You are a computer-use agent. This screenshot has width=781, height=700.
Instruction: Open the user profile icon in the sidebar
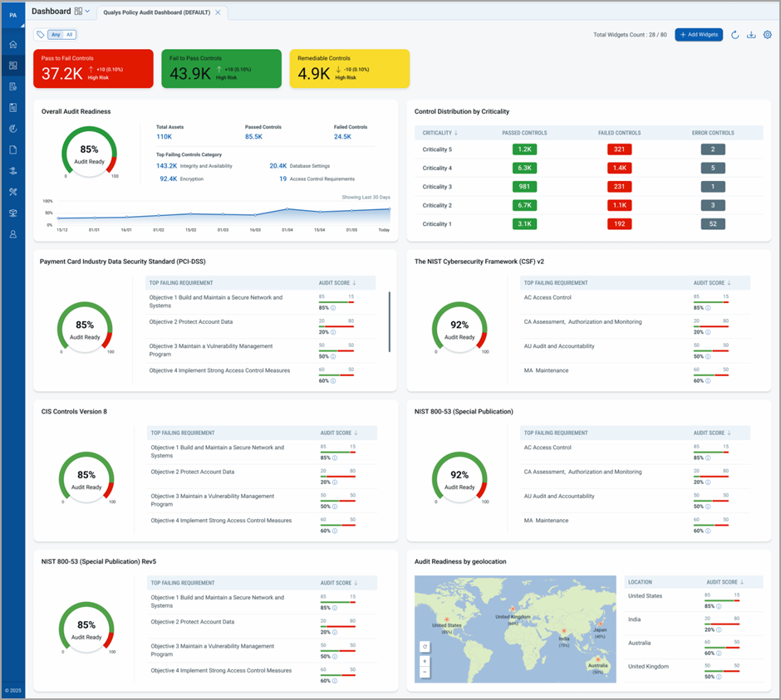[13, 234]
